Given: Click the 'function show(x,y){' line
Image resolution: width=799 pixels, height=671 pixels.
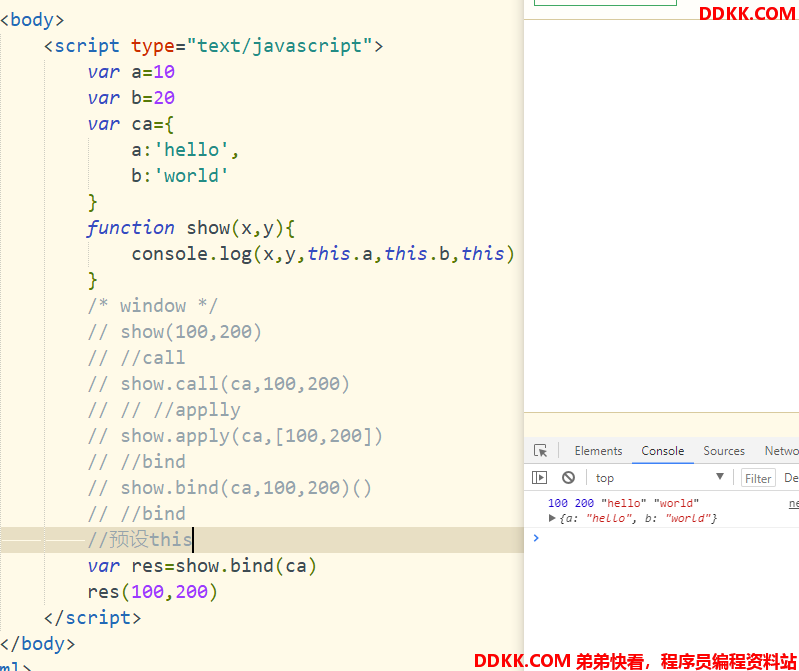Looking at the screenshot, I should (x=191, y=228).
